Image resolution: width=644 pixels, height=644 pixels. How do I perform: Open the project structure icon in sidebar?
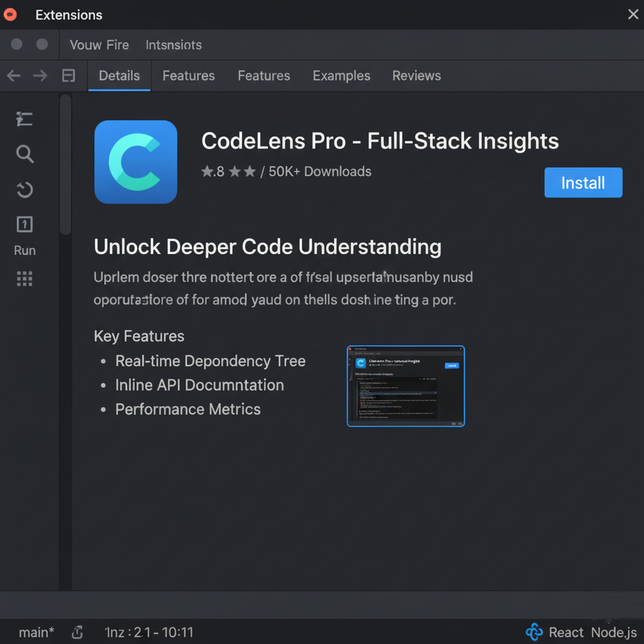click(25, 119)
